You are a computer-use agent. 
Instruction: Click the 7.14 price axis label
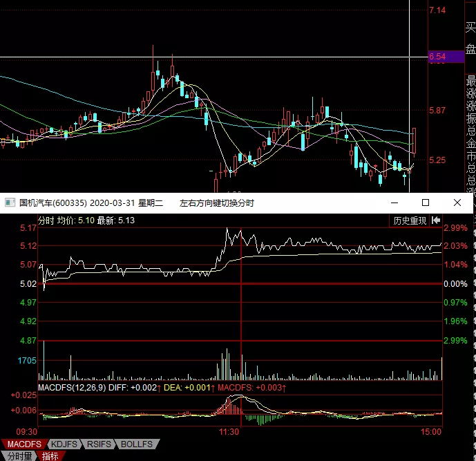437,10
